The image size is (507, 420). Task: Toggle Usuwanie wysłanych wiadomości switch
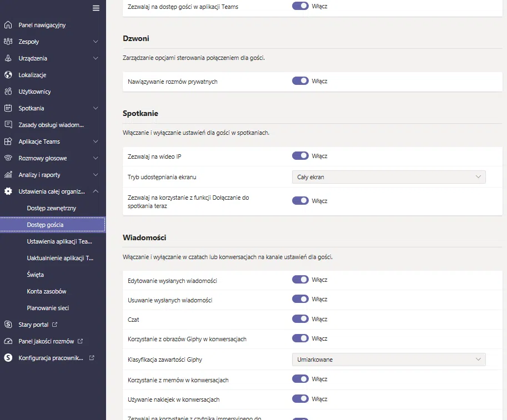pyautogui.click(x=300, y=299)
